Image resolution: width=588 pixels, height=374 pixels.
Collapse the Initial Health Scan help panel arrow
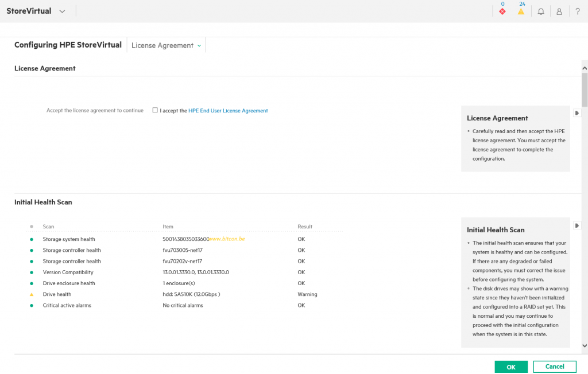tap(577, 225)
